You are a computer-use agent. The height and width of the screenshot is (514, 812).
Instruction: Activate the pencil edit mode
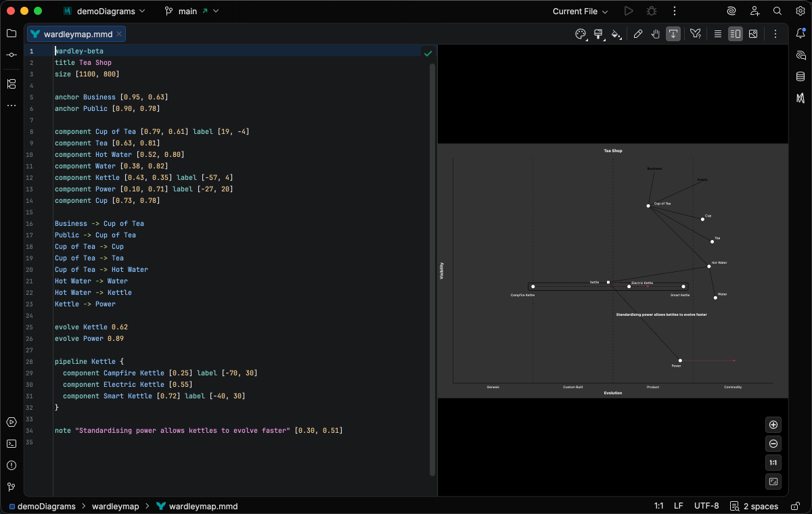click(638, 34)
